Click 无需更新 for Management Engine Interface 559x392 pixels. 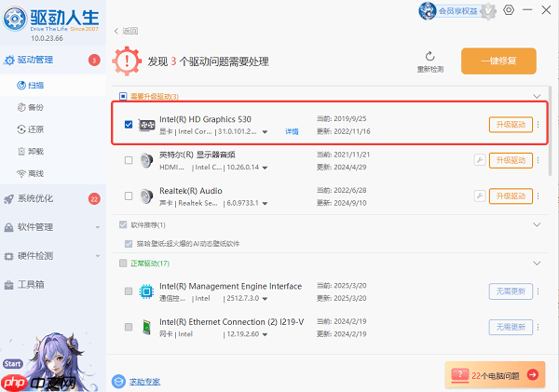511,291
